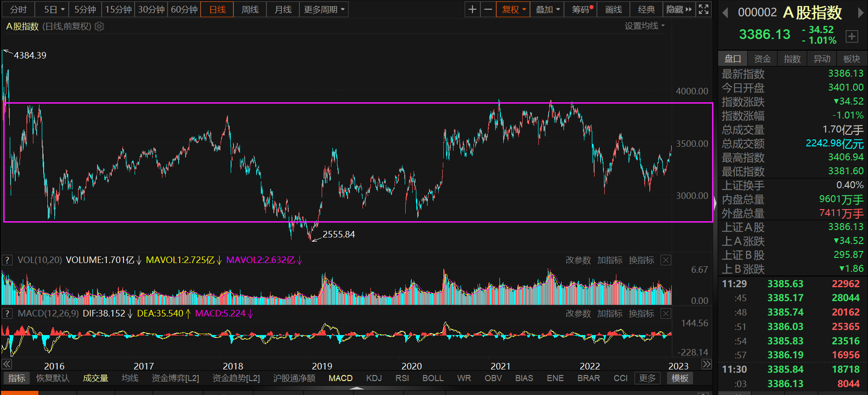This screenshot has width=868, height=395.
Task: Open help icon for VOL indicator
Action: coord(7,260)
